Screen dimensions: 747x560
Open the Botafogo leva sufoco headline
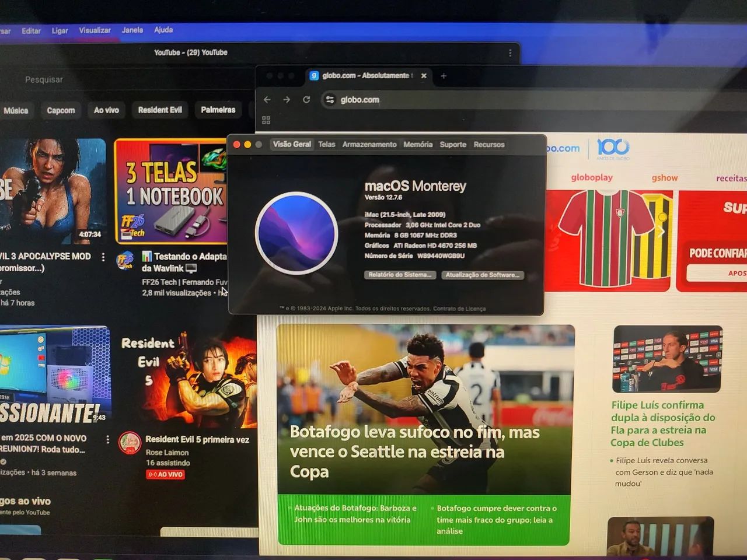tap(414, 452)
